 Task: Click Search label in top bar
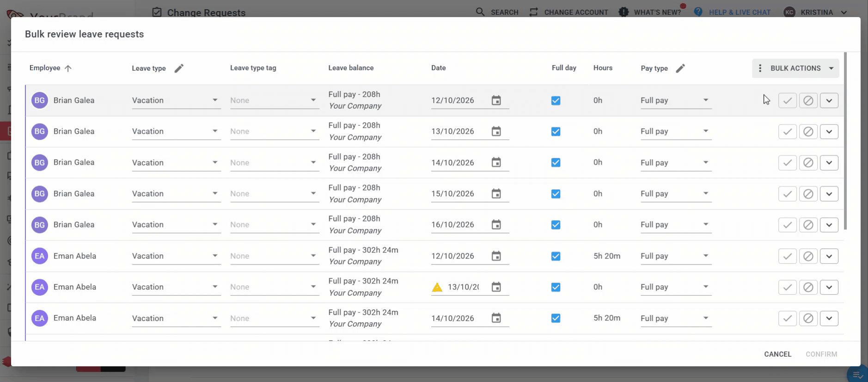click(x=504, y=12)
